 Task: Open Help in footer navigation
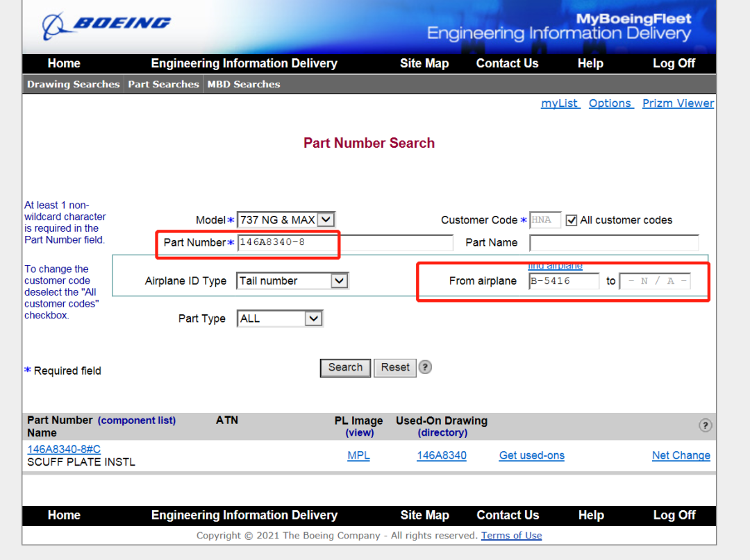click(591, 515)
